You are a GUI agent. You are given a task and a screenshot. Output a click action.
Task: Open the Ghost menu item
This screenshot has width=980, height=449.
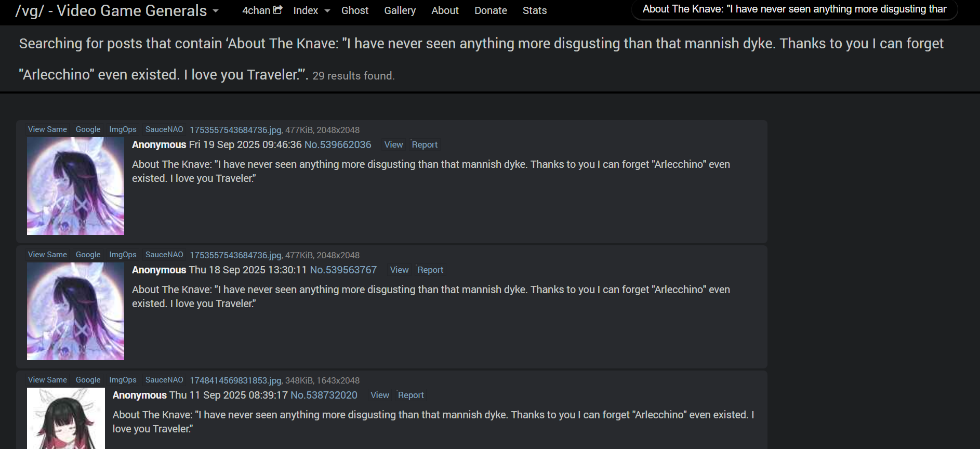(x=355, y=10)
